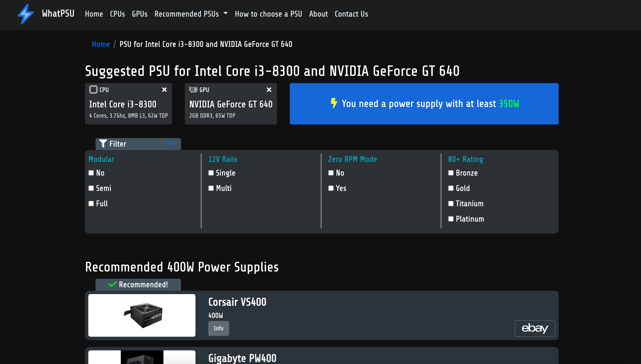Click the Modular filter heading

[101, 159]
